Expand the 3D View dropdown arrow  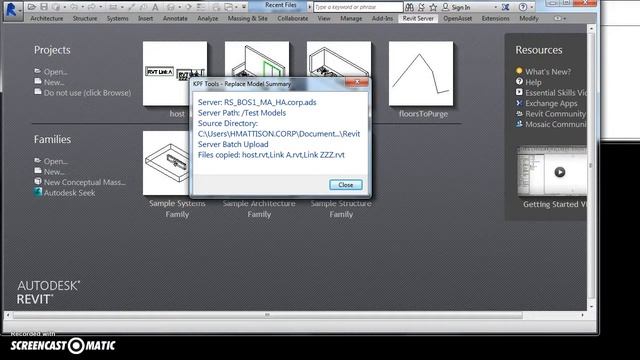[x=180, y=7]
